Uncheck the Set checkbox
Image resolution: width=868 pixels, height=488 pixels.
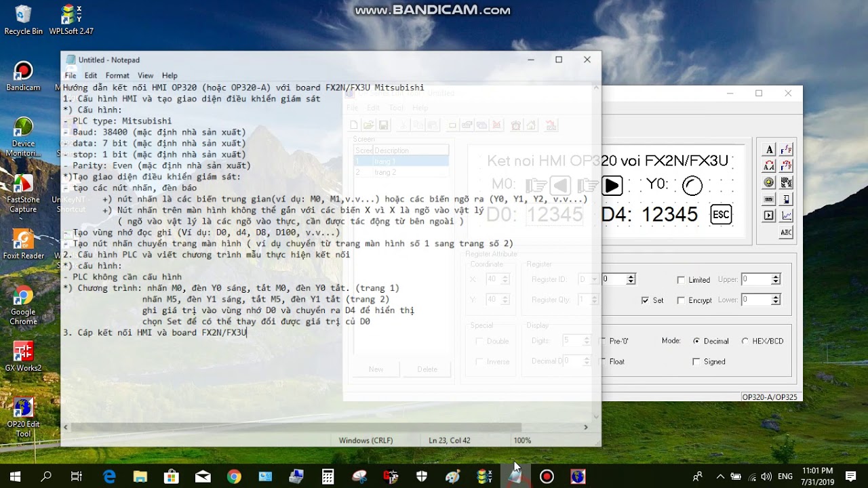click(x=645, y=300)
